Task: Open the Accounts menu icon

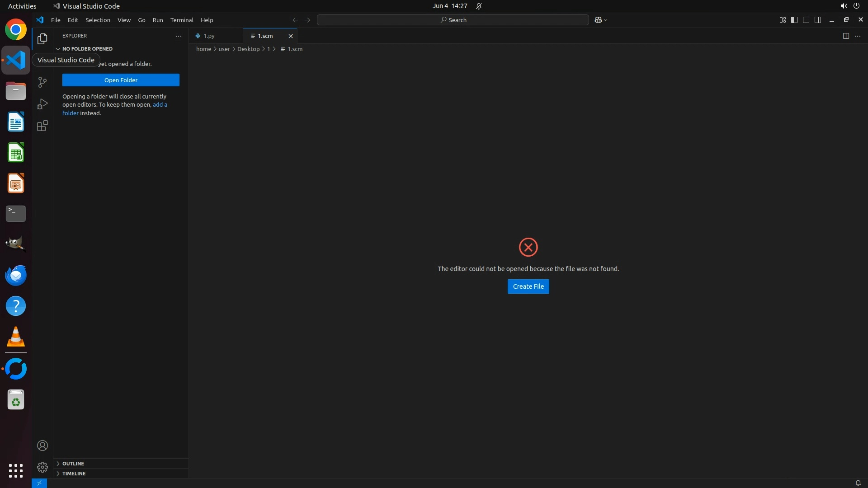Action: point(42,446)
